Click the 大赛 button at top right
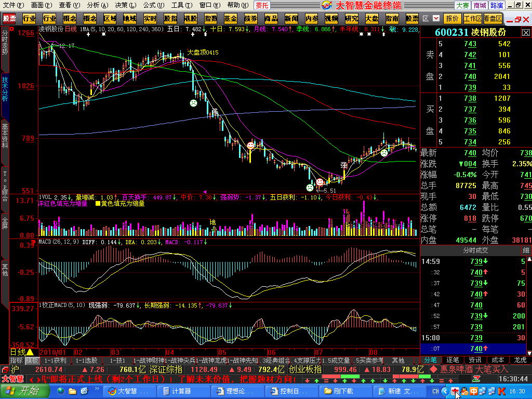 (463, 5)
